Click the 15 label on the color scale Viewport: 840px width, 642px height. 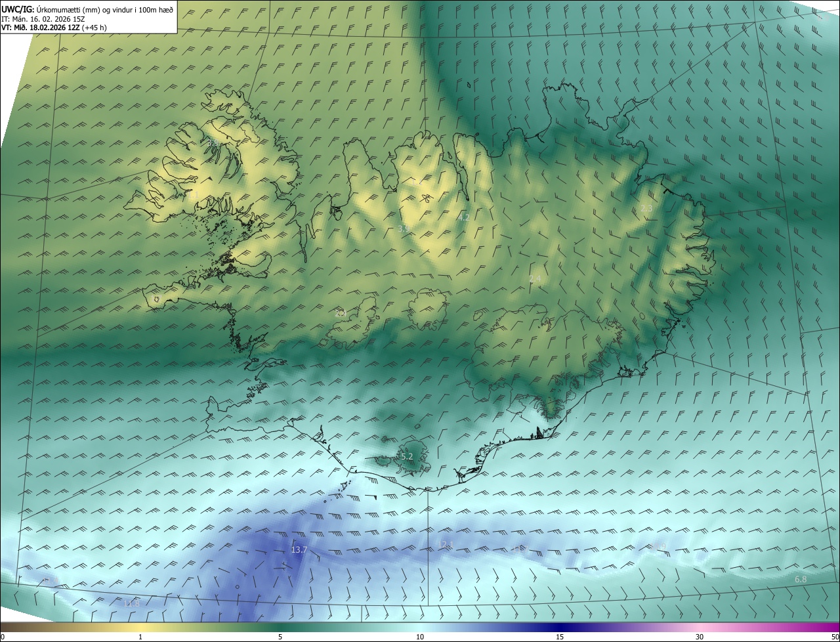(560, 637)
